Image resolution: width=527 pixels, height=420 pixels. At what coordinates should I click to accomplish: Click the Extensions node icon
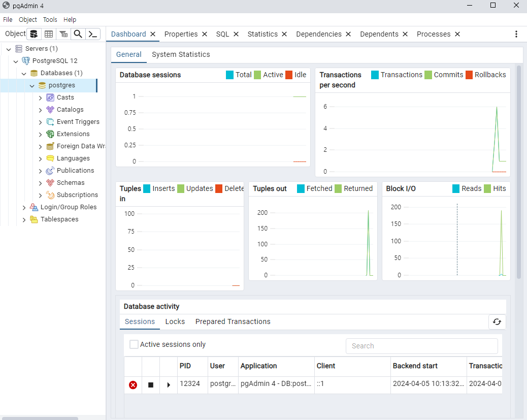click(50, 134)
